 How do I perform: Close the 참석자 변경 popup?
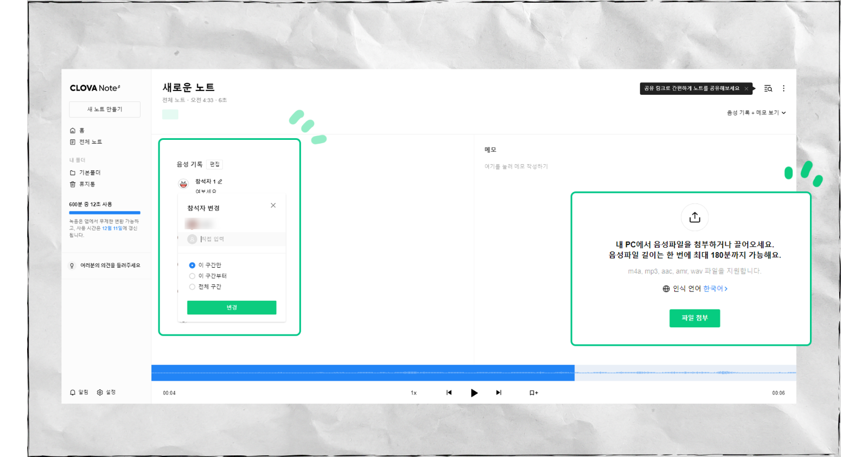point(273,205)
